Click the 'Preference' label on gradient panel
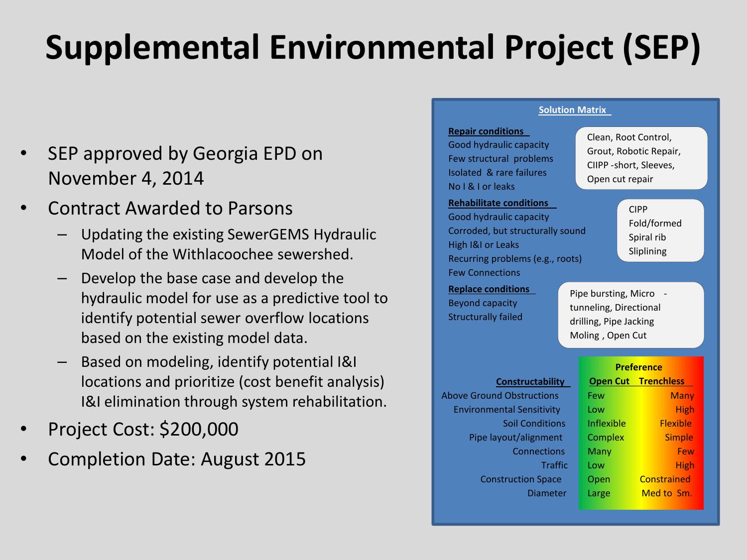This screenshot has width=747, height=560. click(x=638, y=367)
